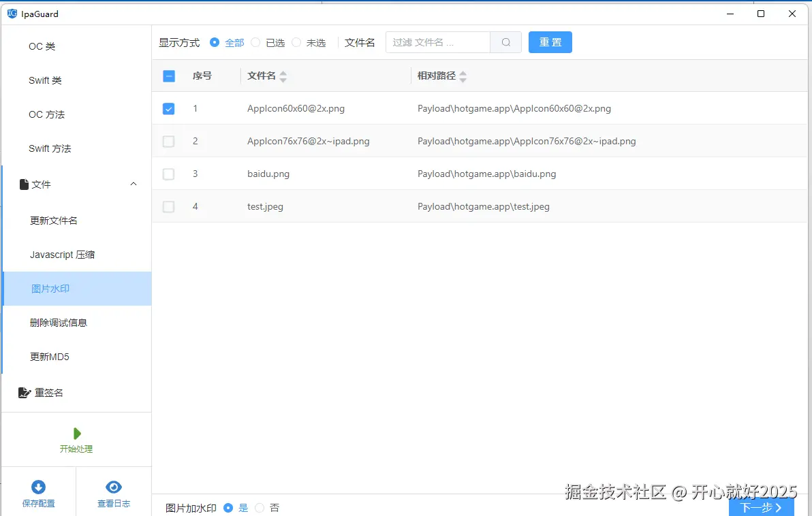Screen dimensions: 812x516
Task: Open the Javascript 压缩 section
Action: click(x=62, y=254)
